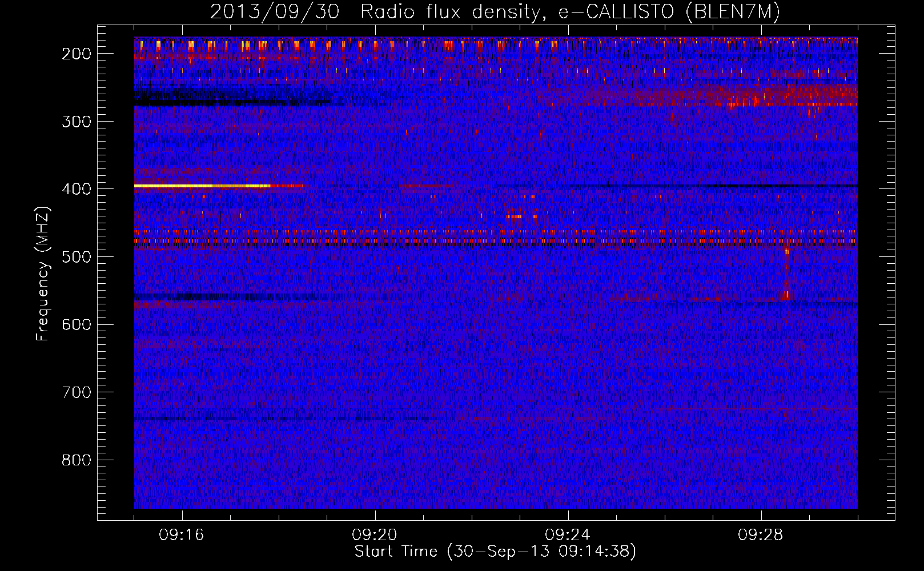Click the 09:16 time tick label

click(x=182, y=535)
